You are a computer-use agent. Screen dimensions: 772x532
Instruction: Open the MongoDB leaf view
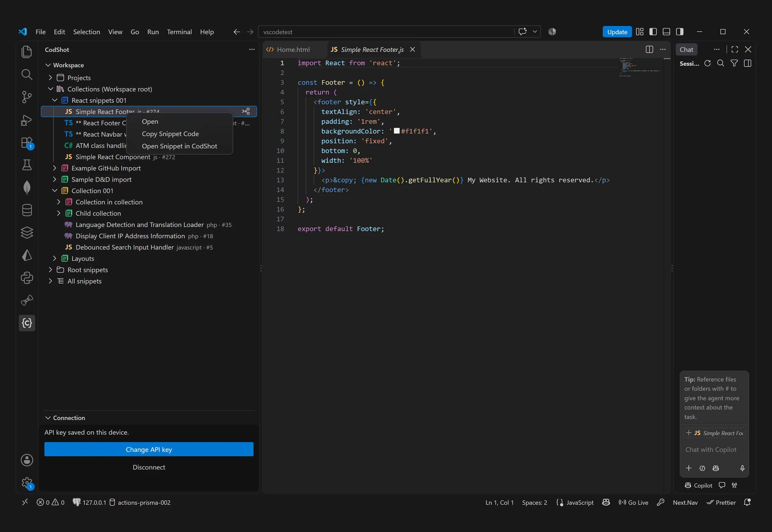pyautogui.click(x=27, y=187)
